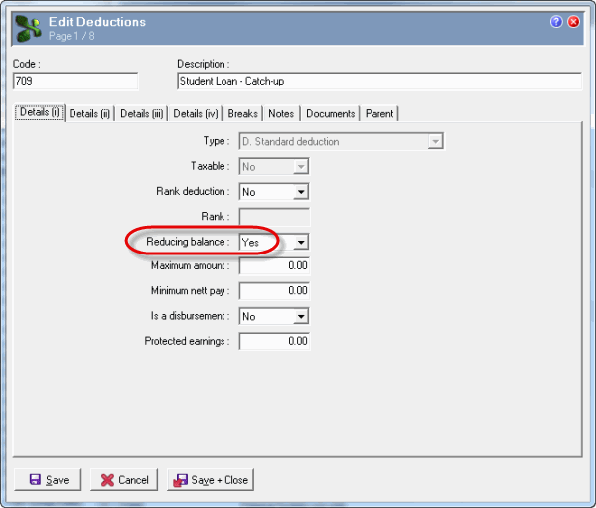Open the Documents tab

click(x=330, y=114)
